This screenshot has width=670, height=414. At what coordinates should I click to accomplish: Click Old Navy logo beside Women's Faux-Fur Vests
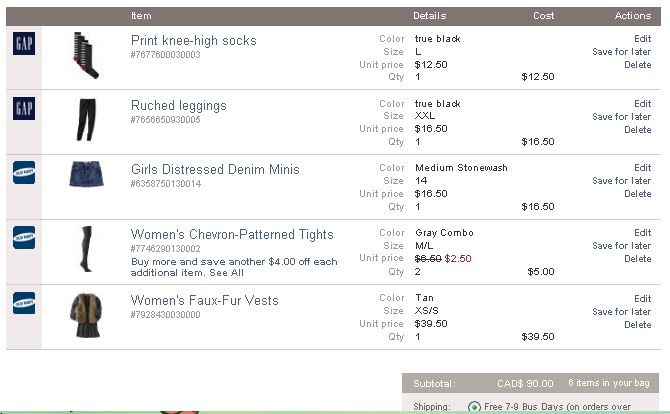(23, 303)
